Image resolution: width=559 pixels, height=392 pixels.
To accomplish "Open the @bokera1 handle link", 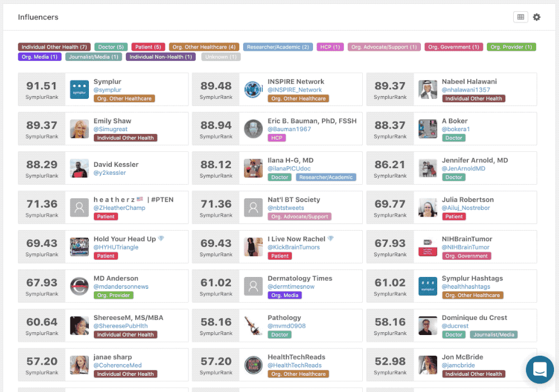I will point(456,129).
